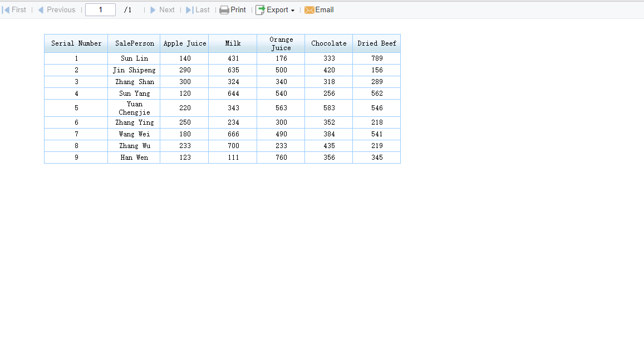Image resolution: width=644 pixels, height=354 pixels.
Task: Click the row for Han Wen
Action: [134, 157]
